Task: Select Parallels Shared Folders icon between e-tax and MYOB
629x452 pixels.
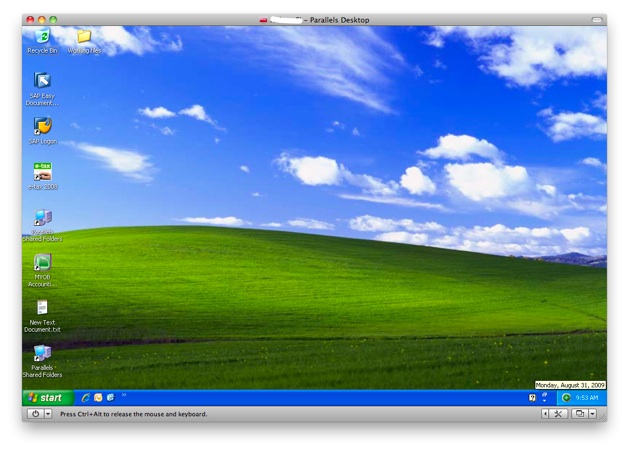Action: (x=42, y=225)
